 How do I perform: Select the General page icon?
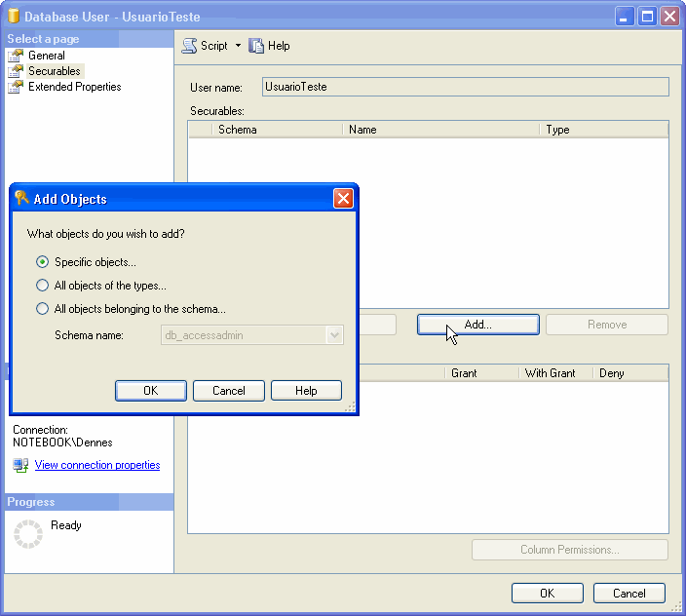16,56
